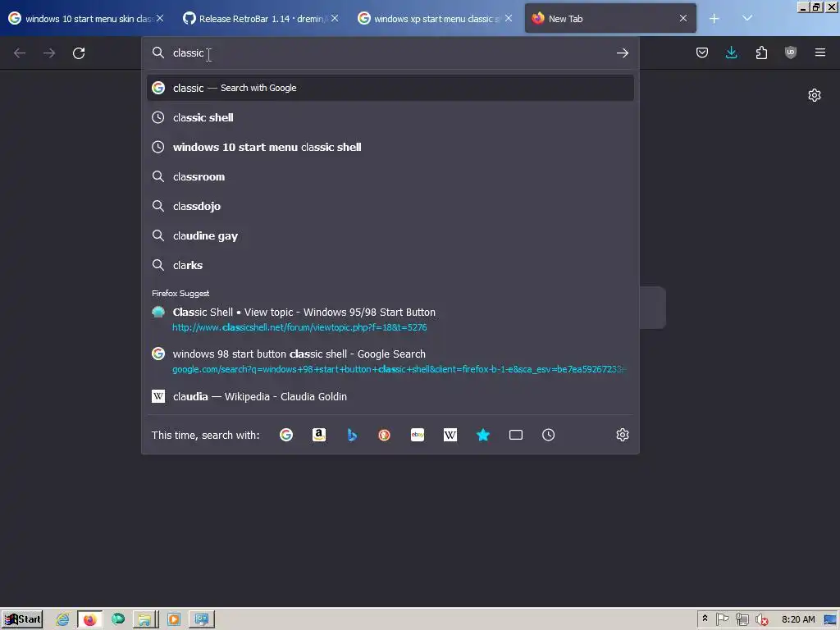Click the forward navigation arrow
The width and height of the screenshot is (840, 630).
49,53
